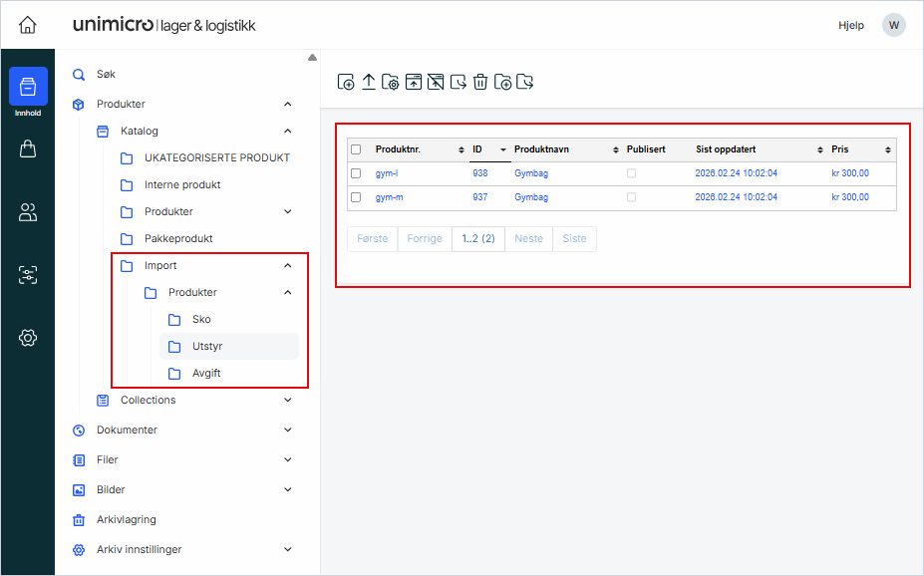Expand the Dokumenter section
Screen dimensions: 924x576
pyautogui.click(x=288, y=430)
